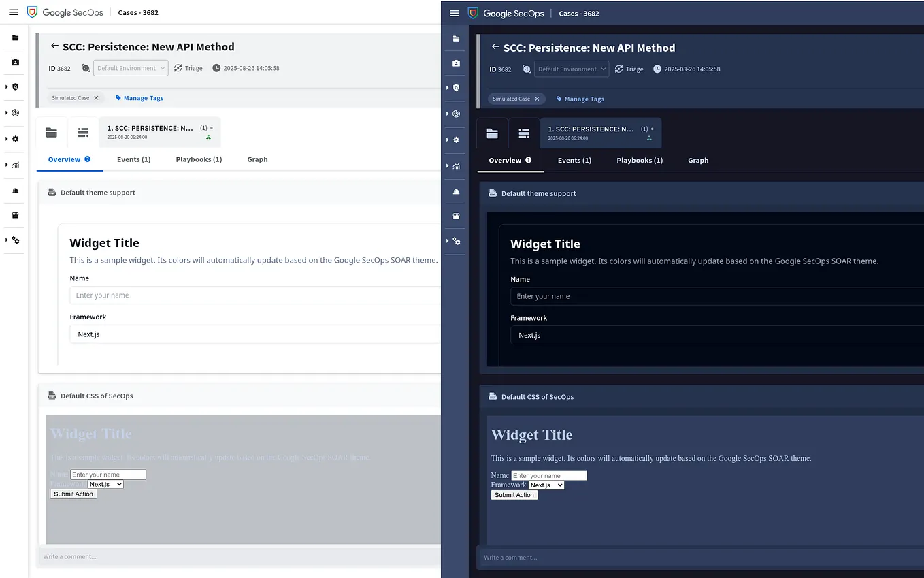
Task: Select the case wall list view icon
Action: pyautogui.click(x=83, y=131)
